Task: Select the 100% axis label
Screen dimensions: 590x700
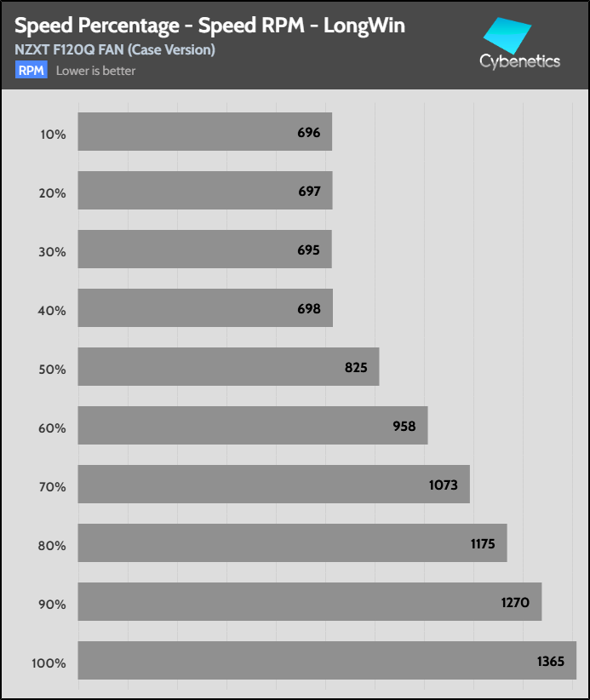Action: pyautogui.click(x=49, y=663)
